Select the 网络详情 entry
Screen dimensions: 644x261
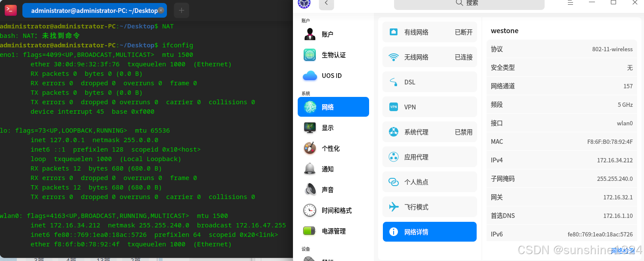tap(430, 232)
